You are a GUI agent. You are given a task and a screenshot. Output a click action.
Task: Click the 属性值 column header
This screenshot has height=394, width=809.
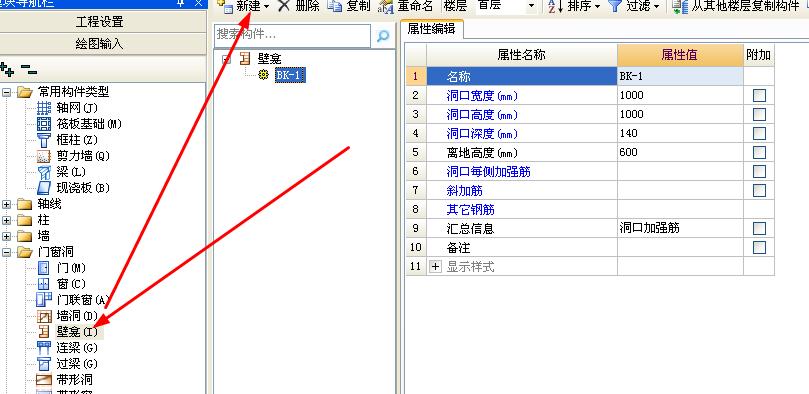[680, 55]
